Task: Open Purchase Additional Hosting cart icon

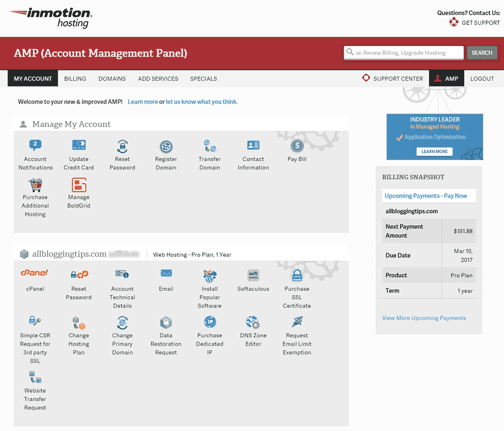Action: point(35,185)
